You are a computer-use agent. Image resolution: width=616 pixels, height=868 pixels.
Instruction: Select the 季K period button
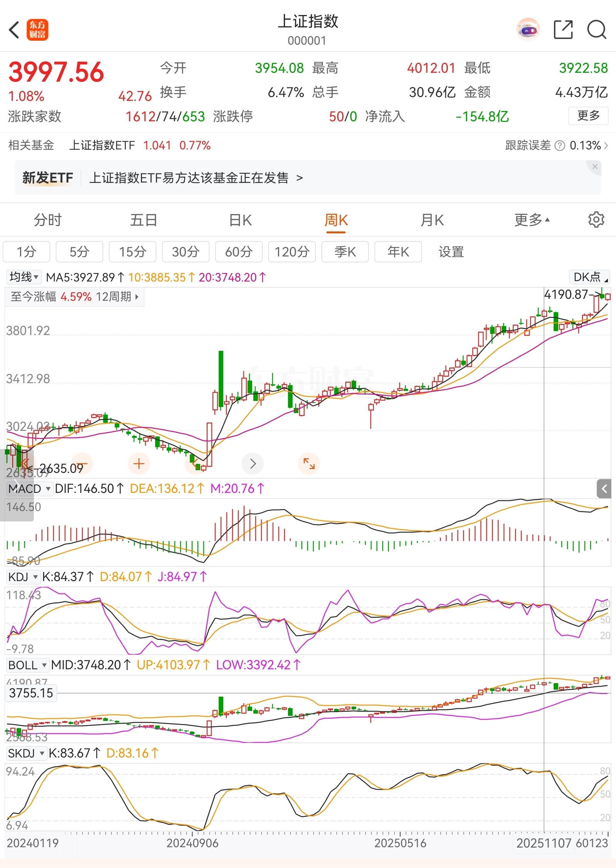(x=345, y=252)
